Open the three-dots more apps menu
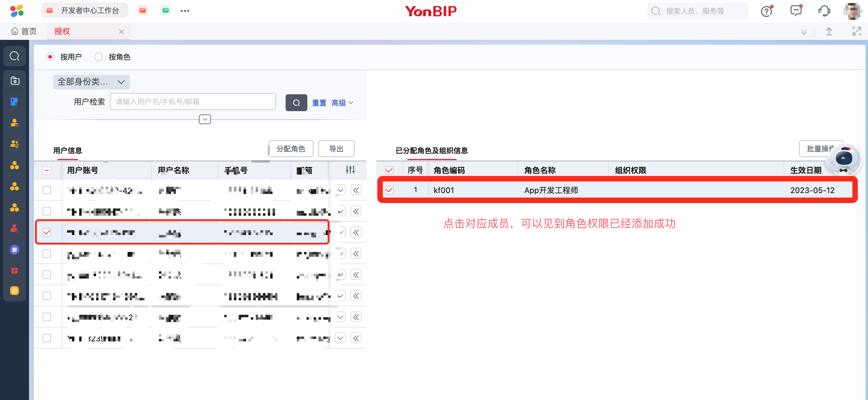Viewport: 868px width, 400px height. pos(185,11)
